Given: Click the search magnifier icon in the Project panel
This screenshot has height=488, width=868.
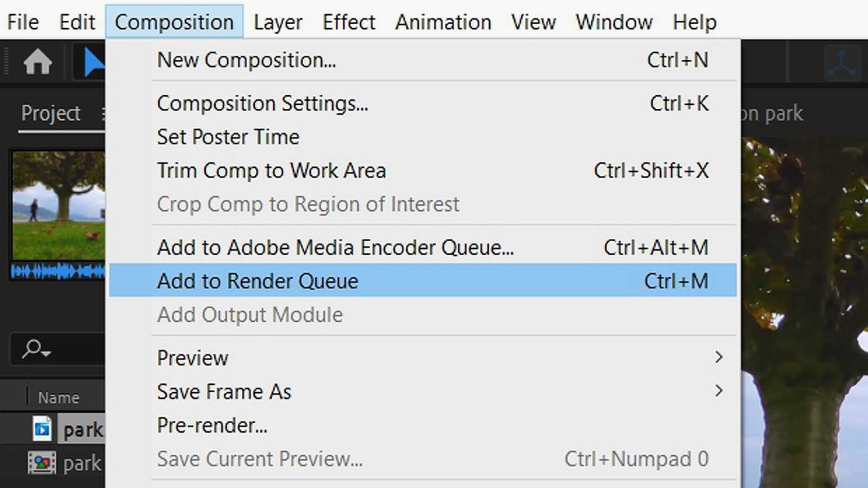Looking at the screenshot, I should (32, 349).
